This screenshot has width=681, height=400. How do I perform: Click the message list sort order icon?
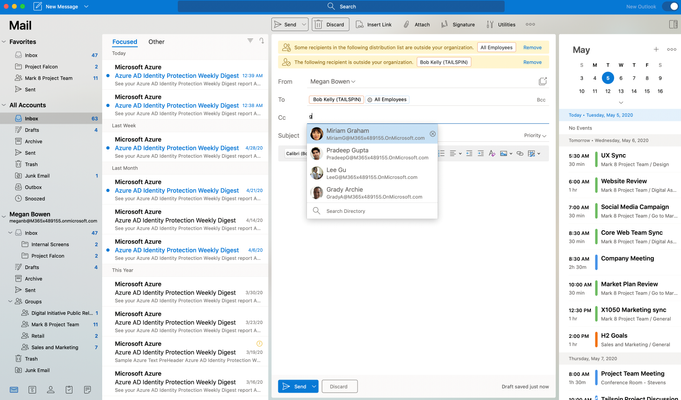(x=261, y=41)
